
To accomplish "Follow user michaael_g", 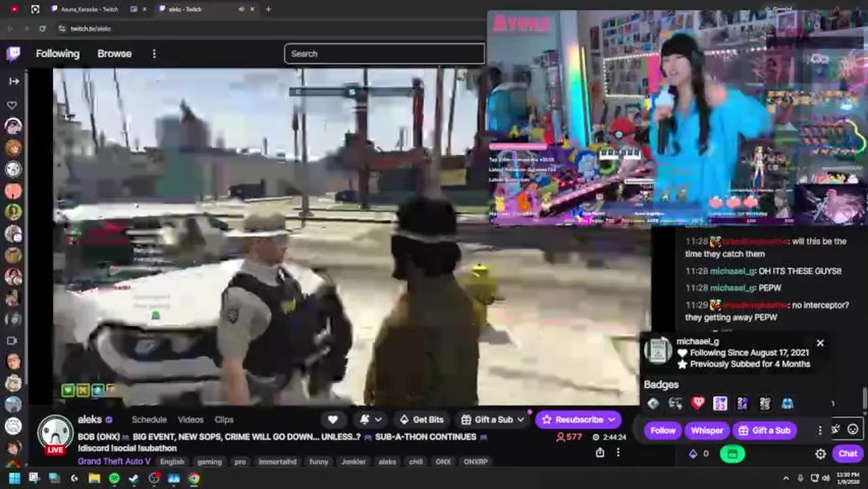I will [663, 431].
